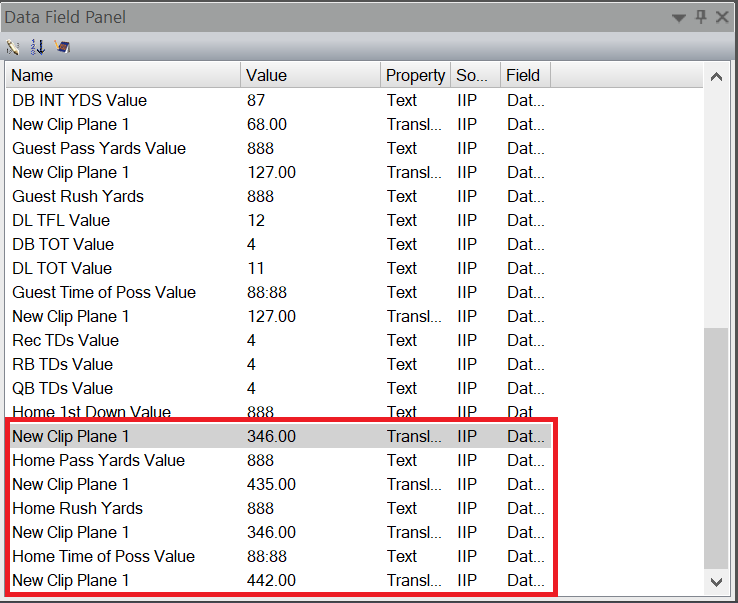The image size is (738, 603).
Task: Click the Field column header
Action: pos(524,75)
